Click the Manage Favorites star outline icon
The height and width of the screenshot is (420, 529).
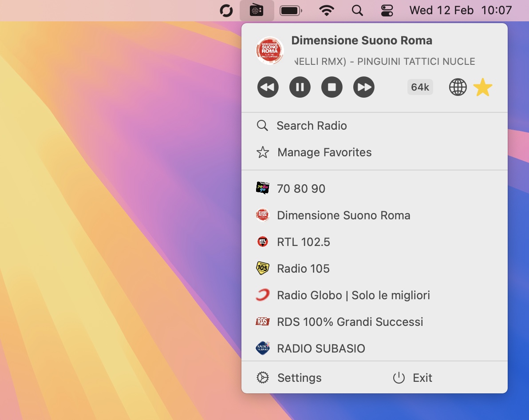tap(262, 152)
